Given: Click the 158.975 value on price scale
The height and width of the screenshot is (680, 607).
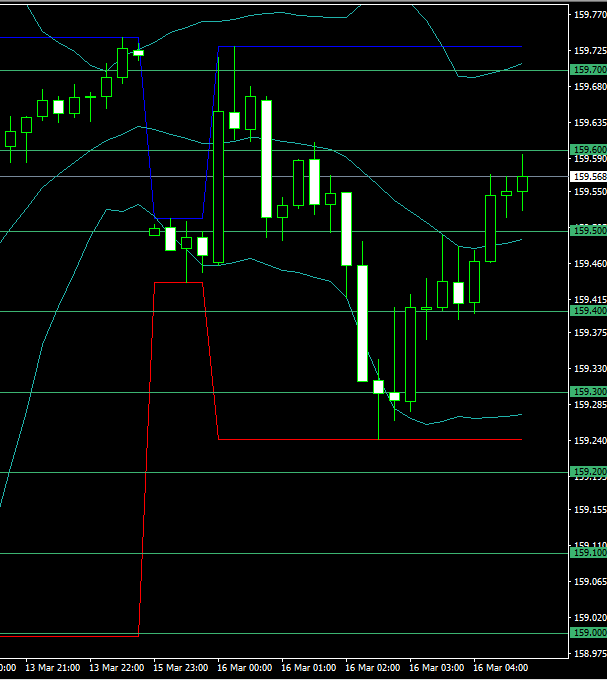Looking at the screenshot, I should [586, 653].
